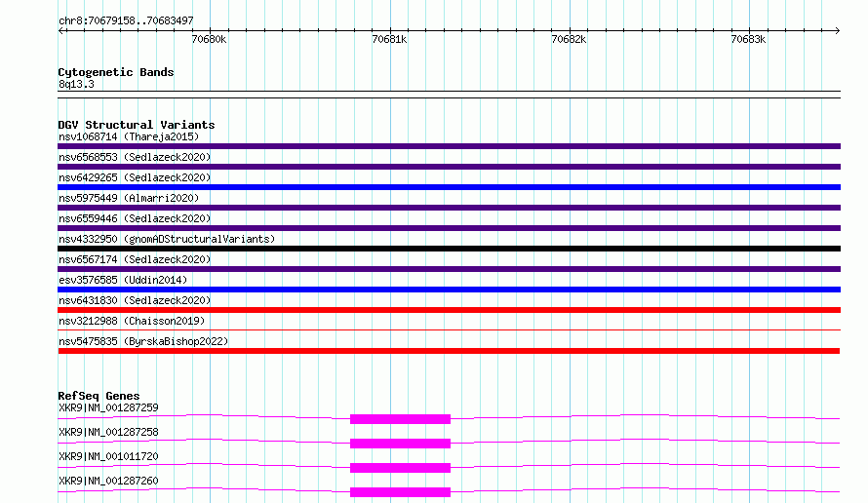Click the red bar under nsv5475835
Image resolution: width=868 pixels, height=503 pixels.
click(449, 351)
